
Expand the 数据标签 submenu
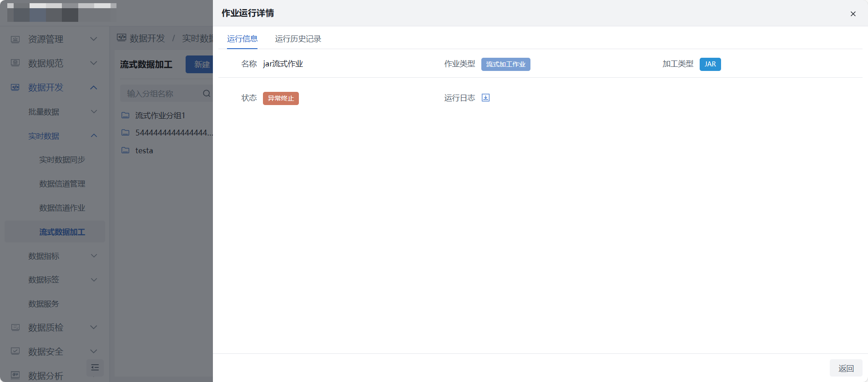pos(94,280)
